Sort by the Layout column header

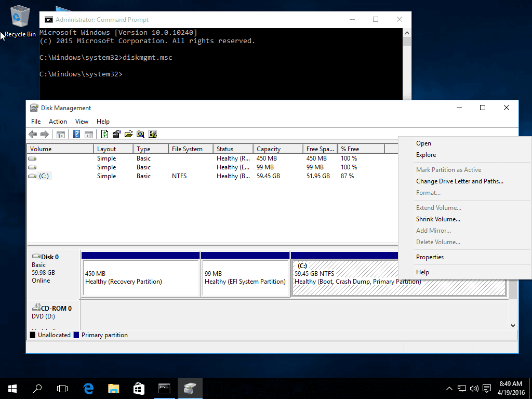point(113,149)
